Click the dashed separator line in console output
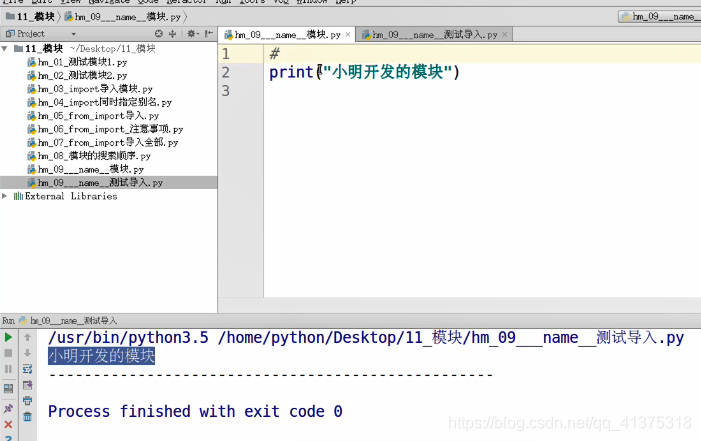This screenshot has height=441, width=701. [x=270, y=375]
